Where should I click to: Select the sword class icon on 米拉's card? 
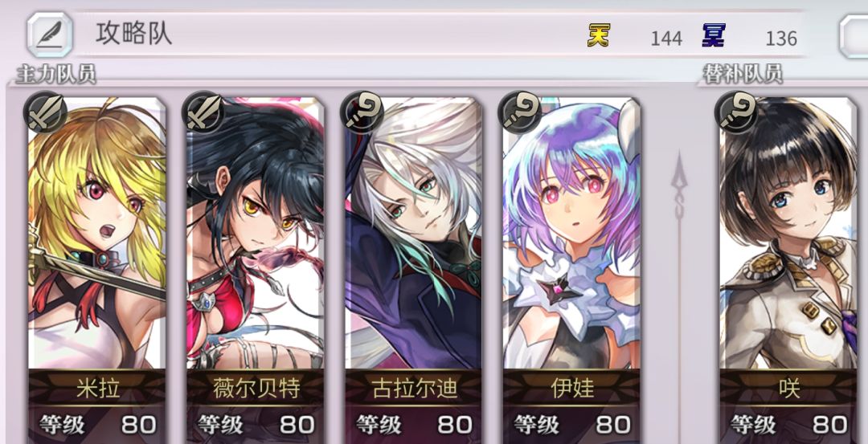[45, 113]
